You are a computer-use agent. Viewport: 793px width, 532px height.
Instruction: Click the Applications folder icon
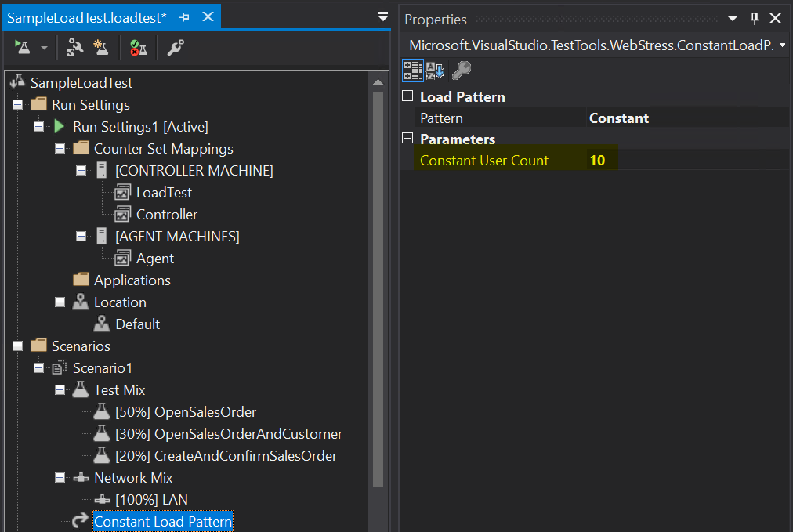click(81, 280)
